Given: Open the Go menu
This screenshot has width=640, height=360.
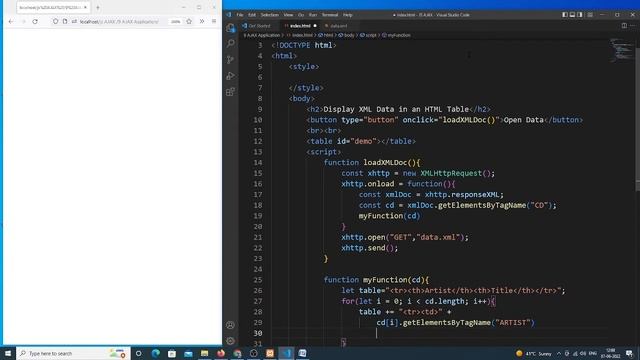Looking at the screenshot, I should tap(301, 15).
